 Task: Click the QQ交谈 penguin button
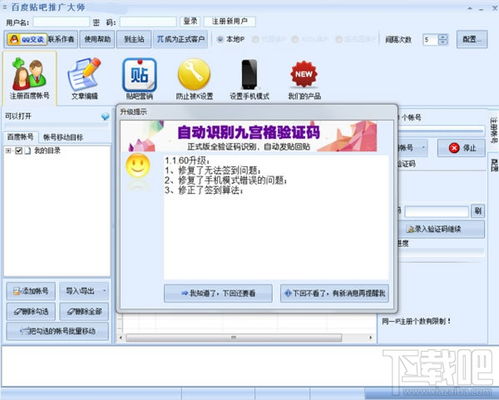pos(27,39)
